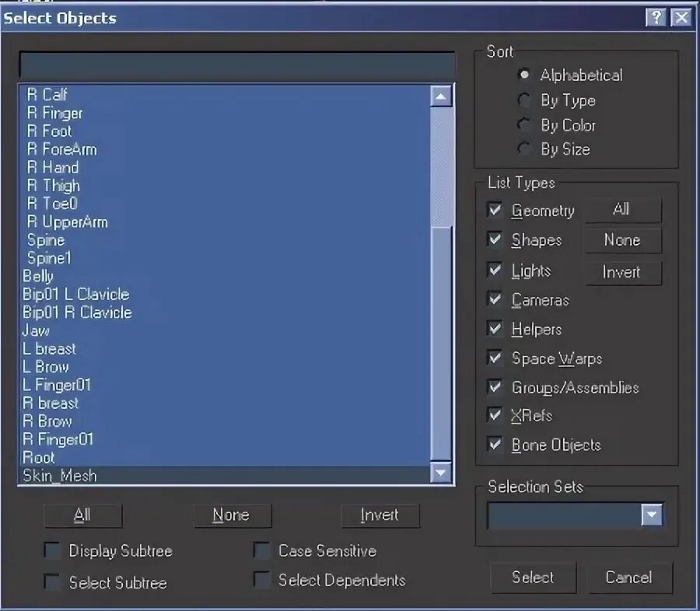
Task: Toggle the Geometry list type checkbox
Action: [x=495, y=210]
